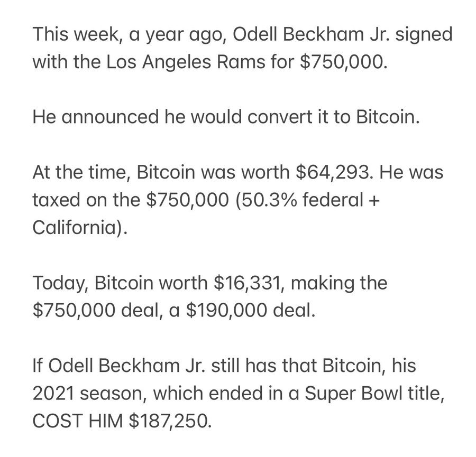476x457 pixels.
Task: Click the '$190,000 deal.' text
Action: coord(251,311)
